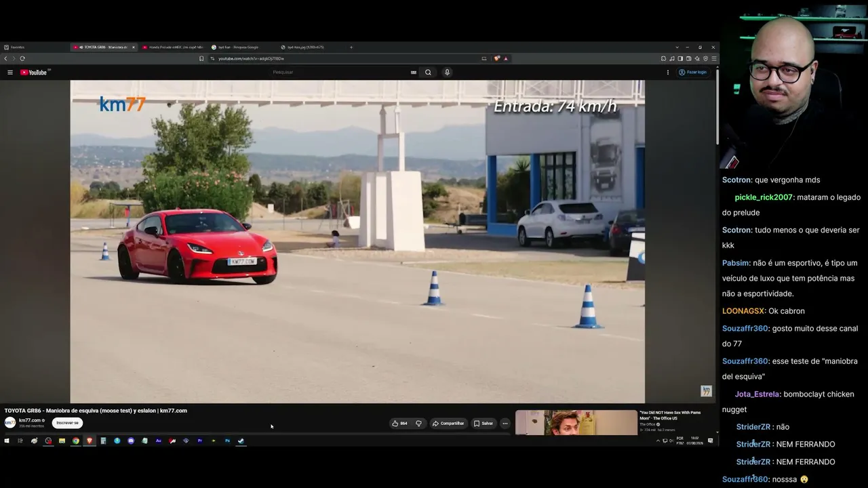Click username Jota_Estrela in chat
Screen dimensions: 868x488
point(757,394)
